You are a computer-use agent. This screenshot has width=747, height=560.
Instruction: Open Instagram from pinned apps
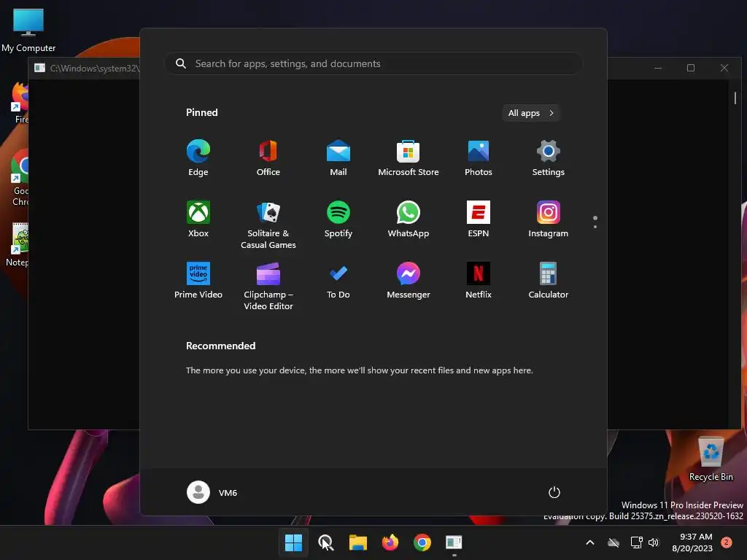point(549,219)
